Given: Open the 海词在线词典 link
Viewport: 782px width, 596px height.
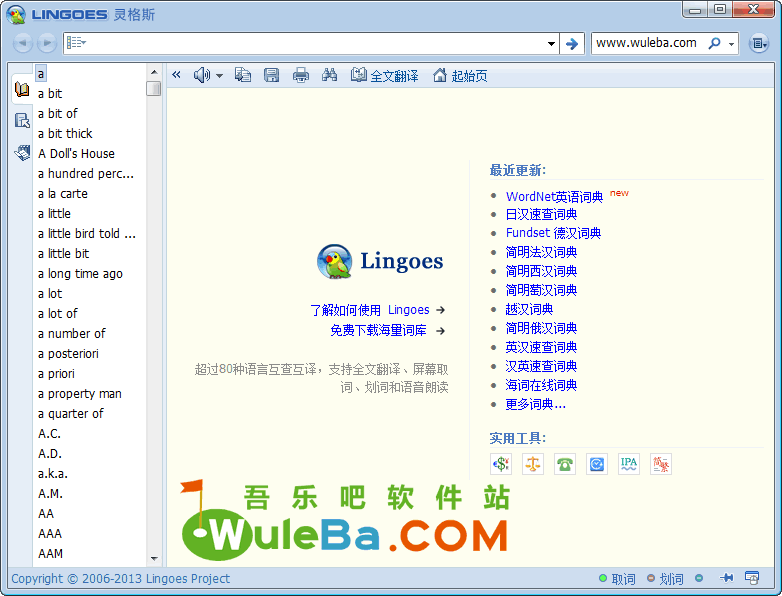Looking at the screenshot, I should click(541, 385).
